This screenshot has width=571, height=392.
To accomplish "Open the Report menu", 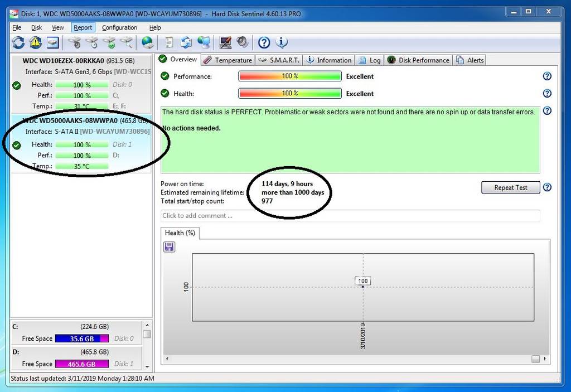I will point(83,28).
